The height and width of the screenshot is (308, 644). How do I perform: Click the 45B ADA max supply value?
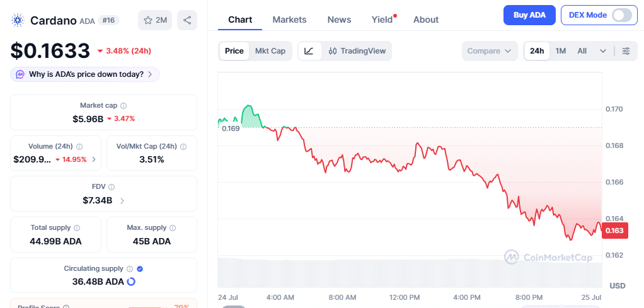pos(152,241)
